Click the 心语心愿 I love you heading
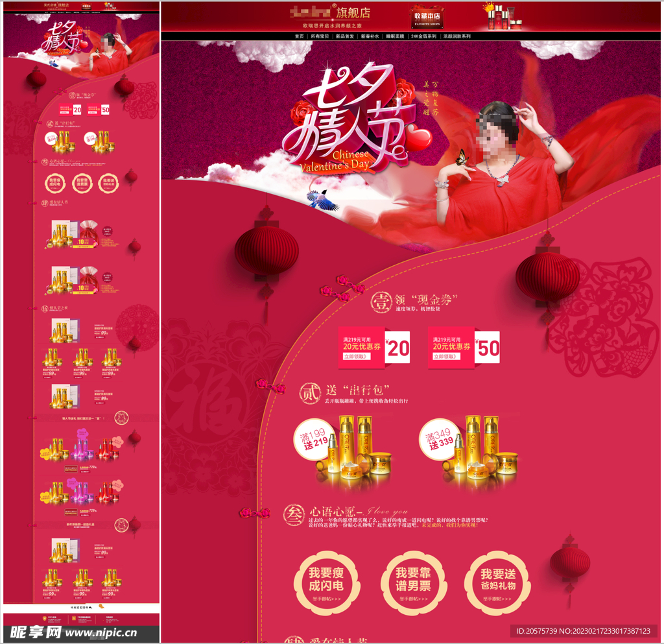The width and height of the screenshot is (664, 644). coord(359,511)
